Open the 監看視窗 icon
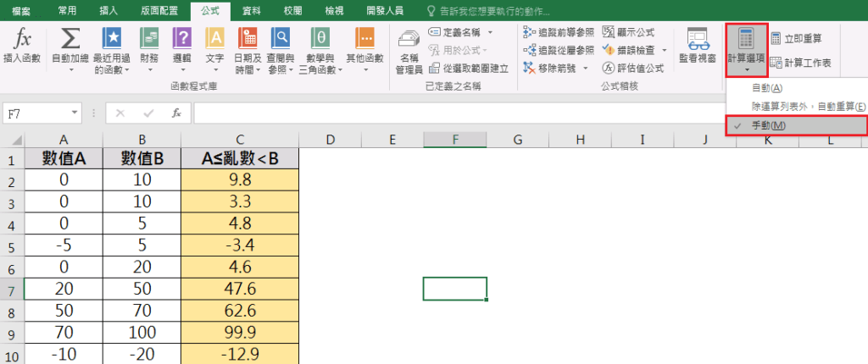Viewport: 868px width, 364px height. click(x=698, y=41)
